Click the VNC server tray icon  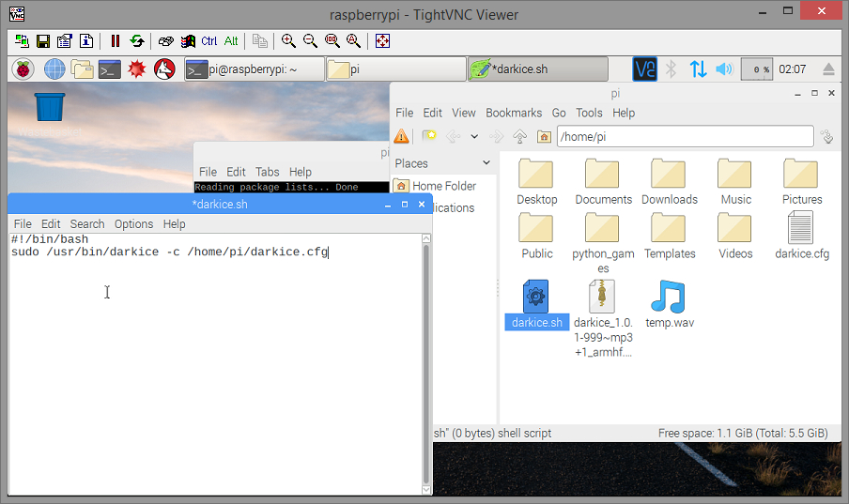tap(645, 69)
